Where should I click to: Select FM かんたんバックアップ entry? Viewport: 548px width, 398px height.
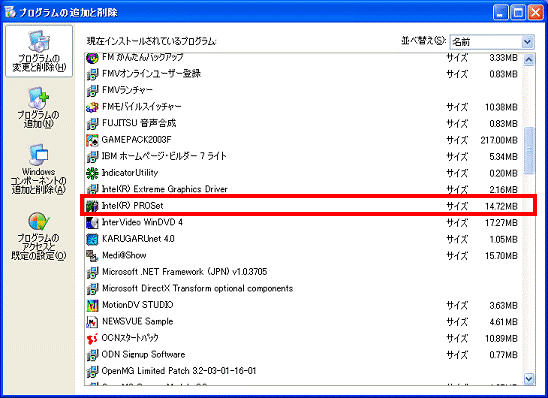[303, 58]
